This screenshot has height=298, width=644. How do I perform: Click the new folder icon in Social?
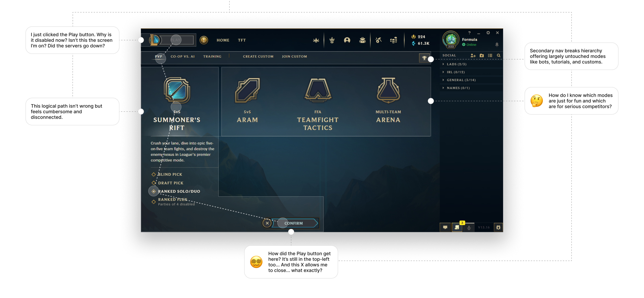[482, 55]
